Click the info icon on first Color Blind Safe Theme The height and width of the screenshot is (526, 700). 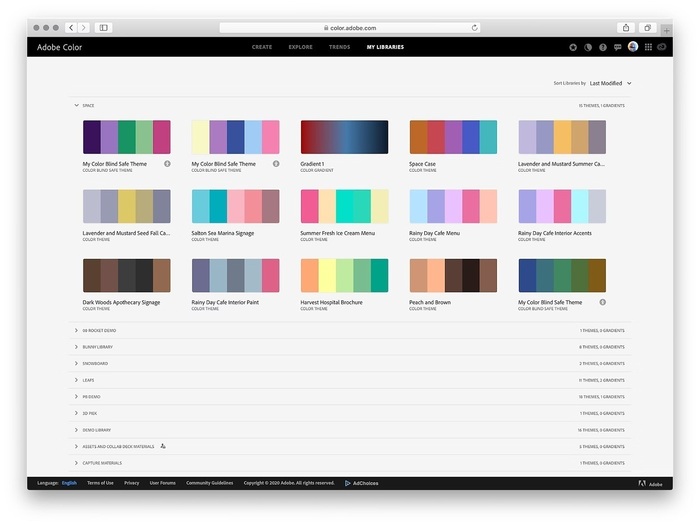point(167,164)
